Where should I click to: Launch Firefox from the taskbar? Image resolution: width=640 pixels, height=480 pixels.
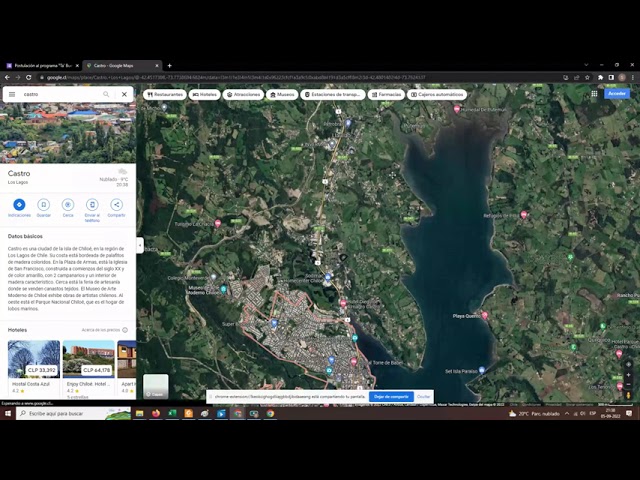pyautogui.click(x=156, y=413)
